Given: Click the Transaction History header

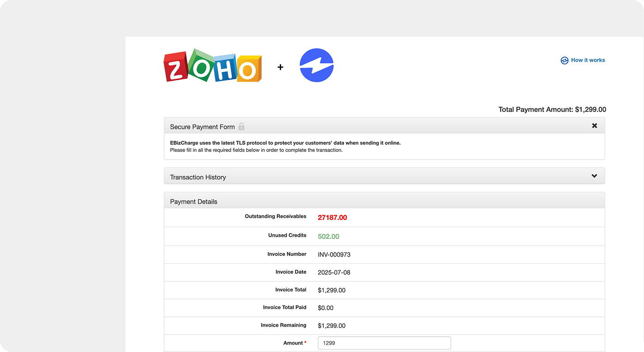Looking at the screenshot, I should click(x=384, y=176).
